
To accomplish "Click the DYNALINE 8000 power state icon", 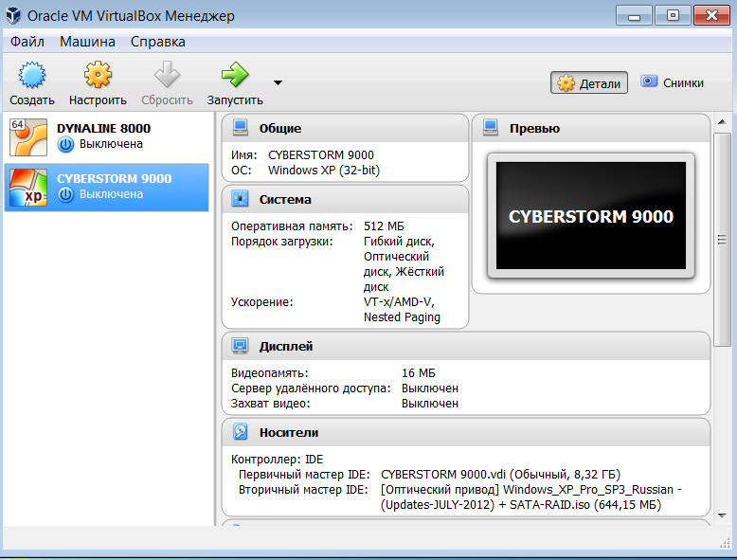I will click(65, 144).
